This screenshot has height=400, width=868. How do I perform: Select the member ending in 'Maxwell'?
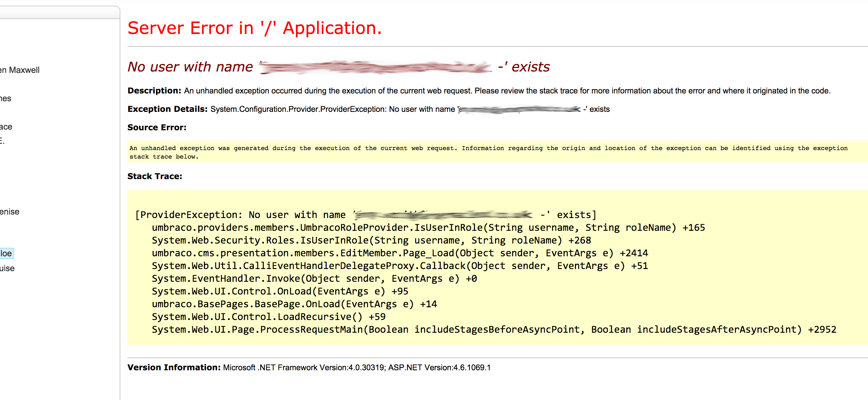(x=20, y=70)
